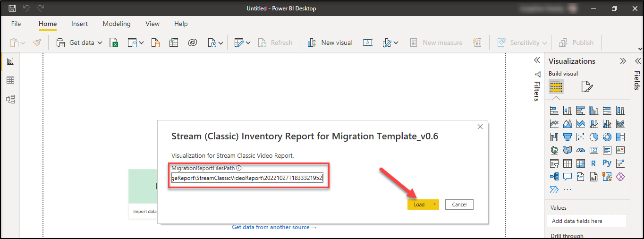
Task: Click Get data from another source link
Action: tap(274, 227)
